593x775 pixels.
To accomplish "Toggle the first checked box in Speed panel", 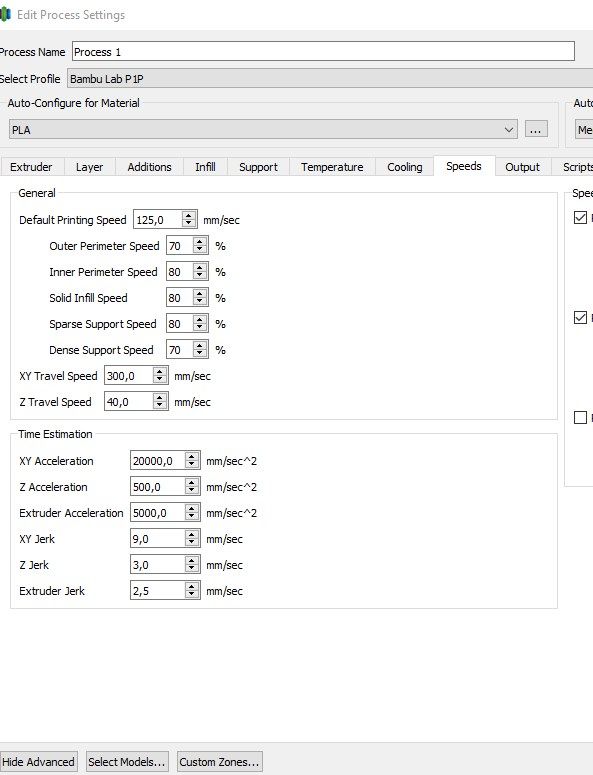I will 580,217.
